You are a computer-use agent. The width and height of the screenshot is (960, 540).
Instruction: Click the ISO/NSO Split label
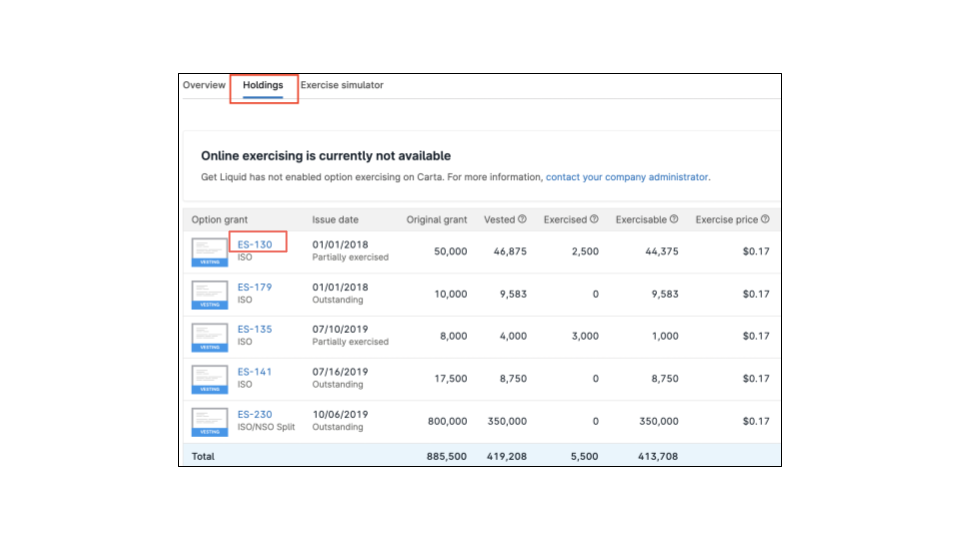pos(266,427)
